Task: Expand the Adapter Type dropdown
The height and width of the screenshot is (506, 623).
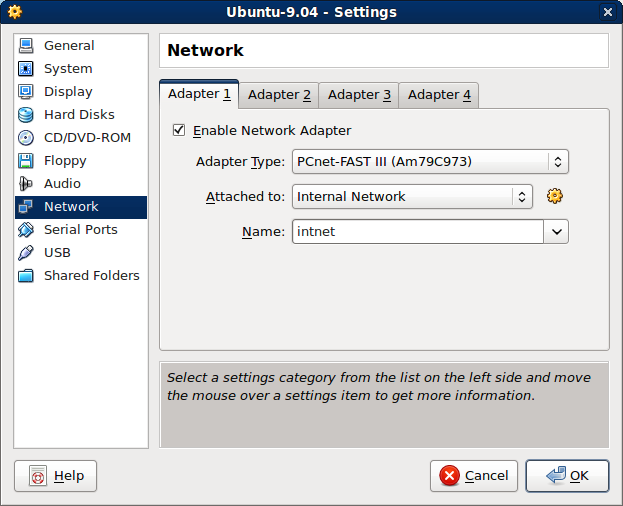Action: pyautogui.click(x=430, y=162)
